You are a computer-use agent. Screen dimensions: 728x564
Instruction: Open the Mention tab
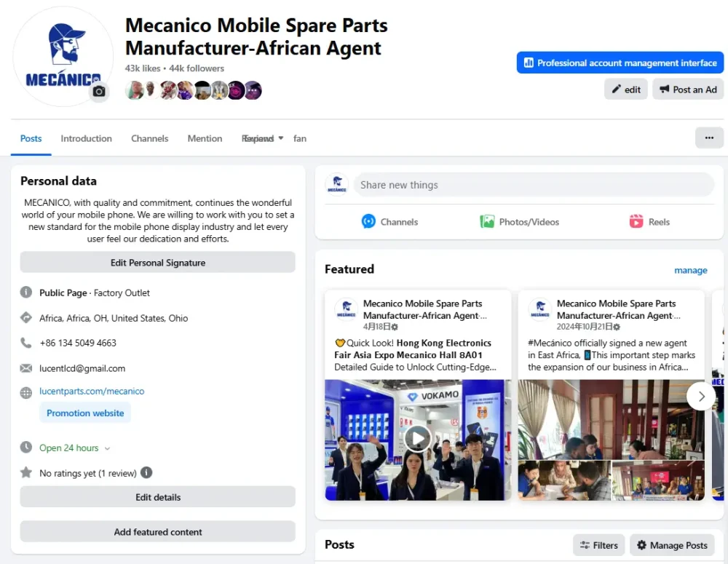point(205,138)
